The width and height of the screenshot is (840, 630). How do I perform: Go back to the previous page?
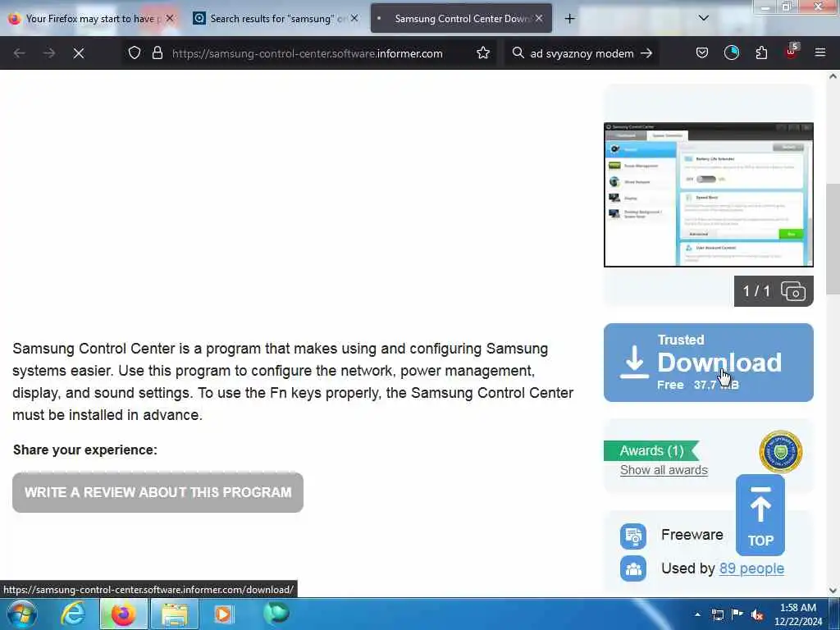coord(20,53)
